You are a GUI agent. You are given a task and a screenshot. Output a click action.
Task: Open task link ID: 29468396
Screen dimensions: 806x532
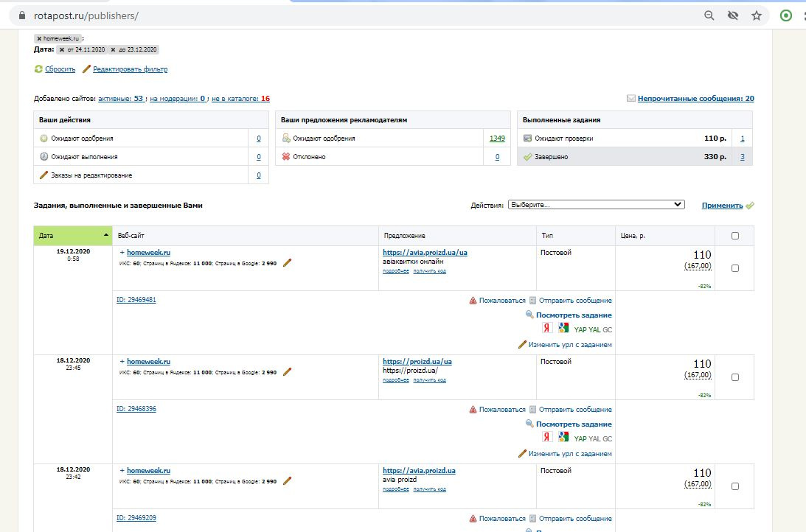click(x=136, y=409)
